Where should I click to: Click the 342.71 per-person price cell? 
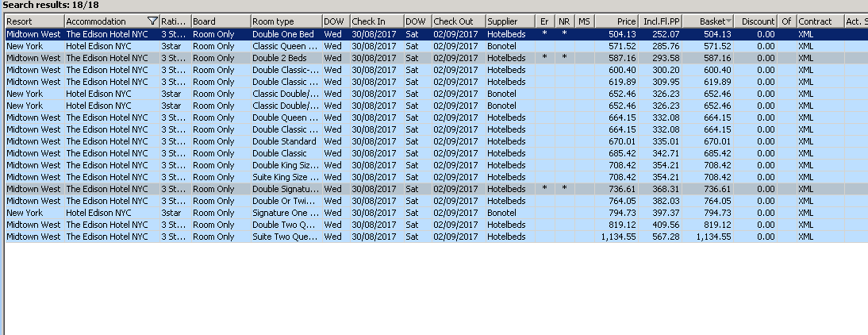tap(660, 153)
